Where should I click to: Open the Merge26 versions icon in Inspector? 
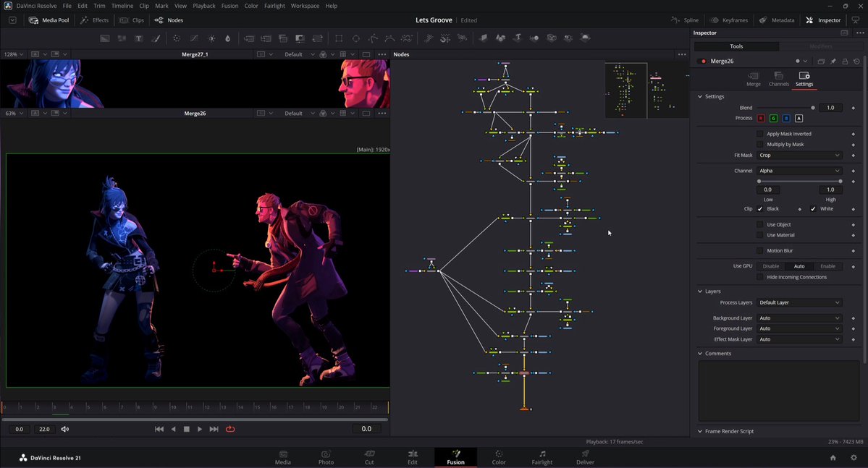tap(821, 61)
